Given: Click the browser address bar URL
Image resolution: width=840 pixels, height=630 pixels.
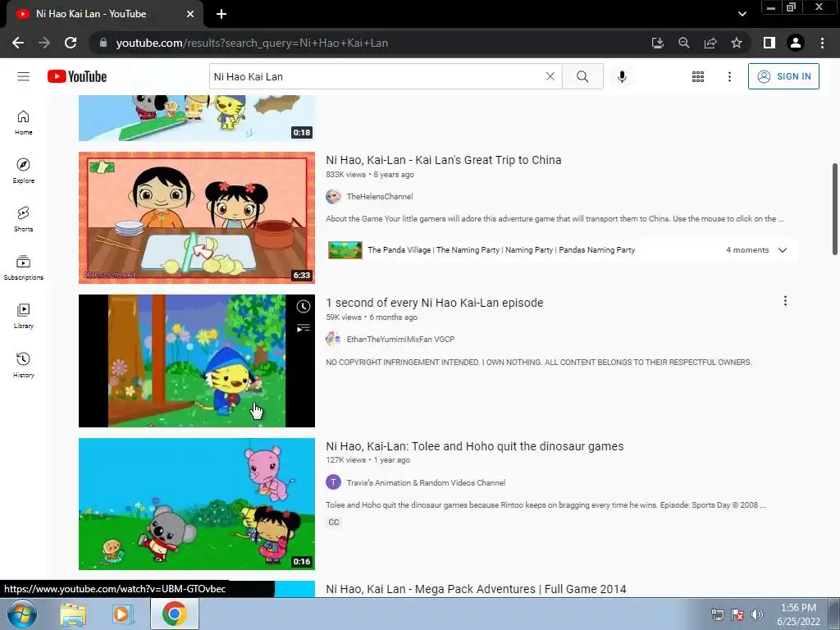Looking at the screenshot, I should click(x=252, y=43).
